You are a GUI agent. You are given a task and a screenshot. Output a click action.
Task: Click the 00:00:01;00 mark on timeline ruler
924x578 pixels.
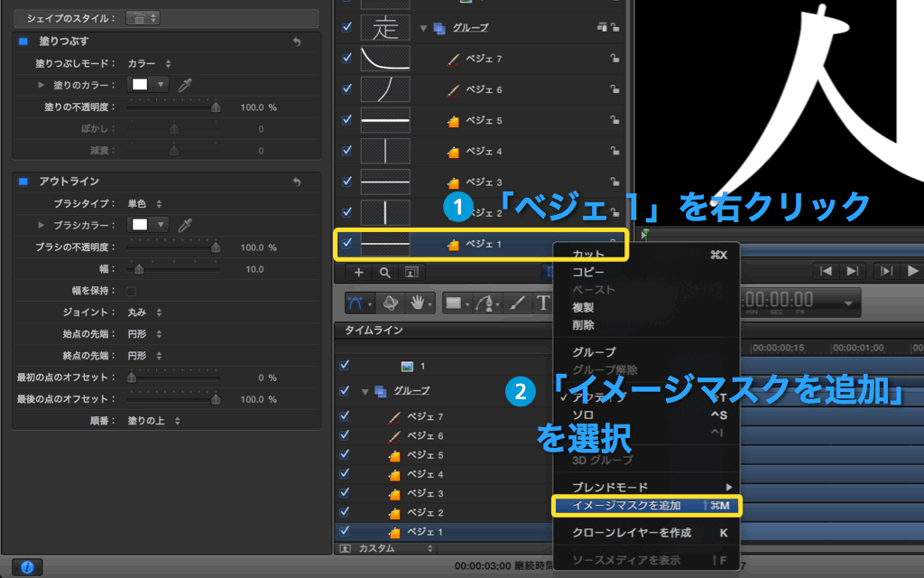click(858, 348)
